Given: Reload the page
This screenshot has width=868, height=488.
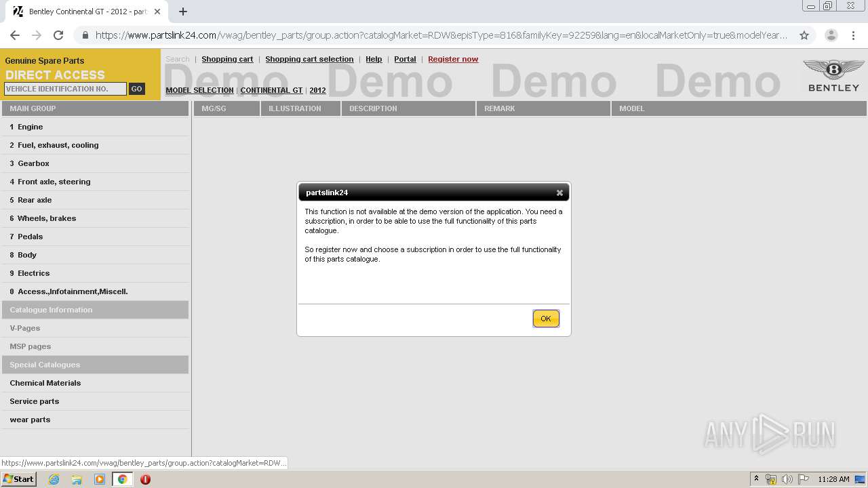Looking at the screenshot, I should [x=58, y=35].
